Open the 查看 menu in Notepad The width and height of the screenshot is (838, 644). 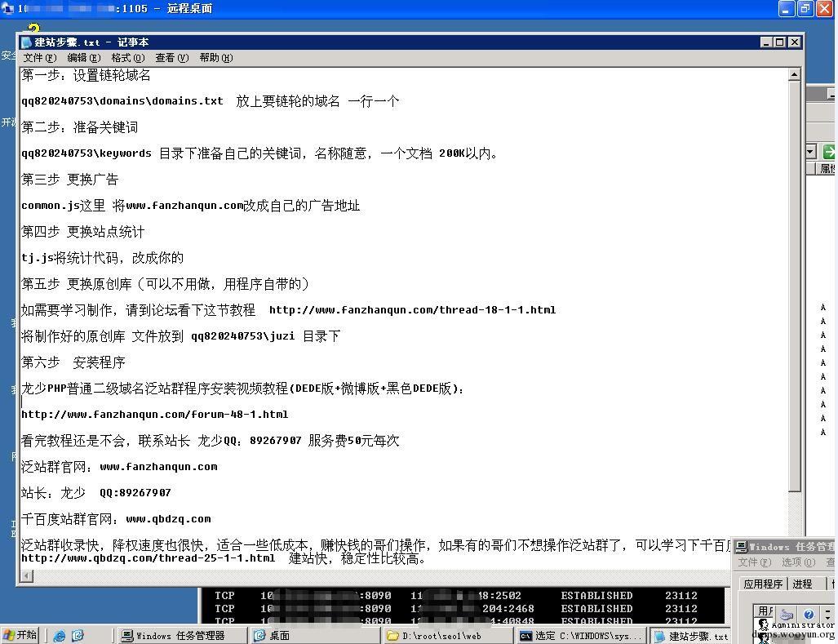point(171,58)
